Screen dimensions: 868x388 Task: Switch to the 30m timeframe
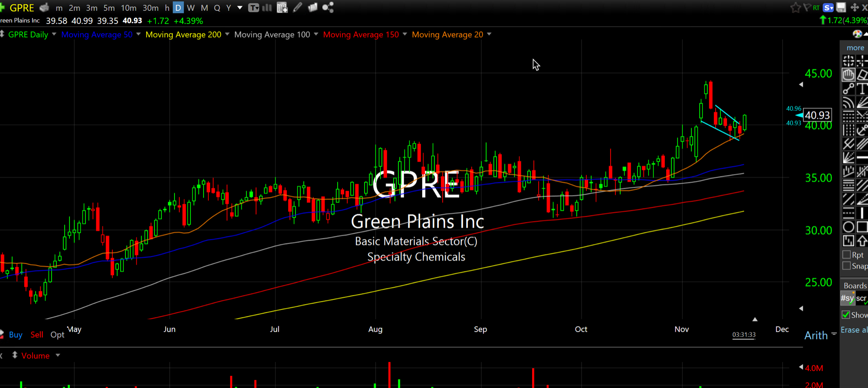151,8
